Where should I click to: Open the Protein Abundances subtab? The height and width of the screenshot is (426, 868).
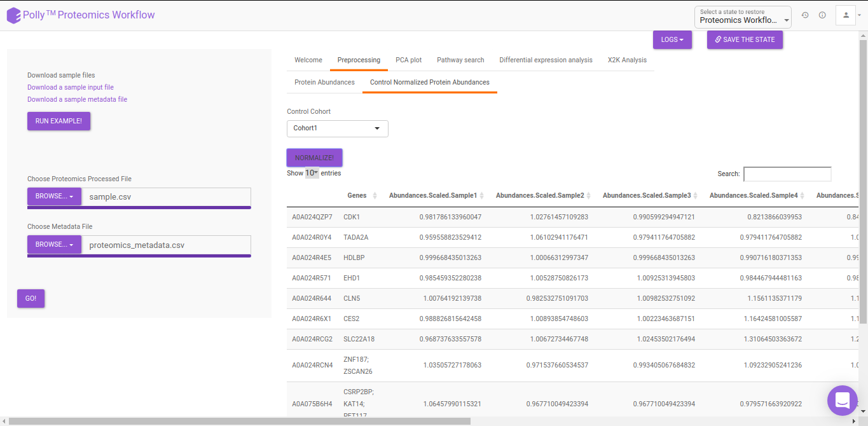[324, 83]
